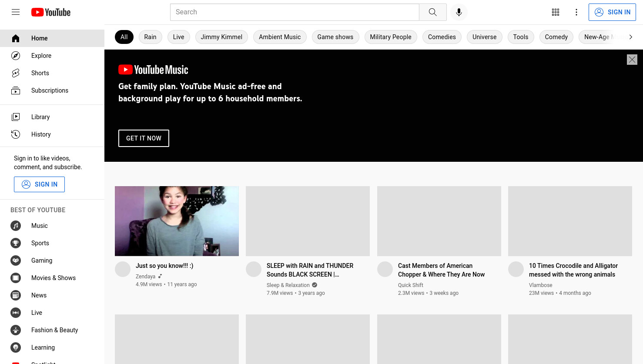Viewport: 643px width, 364px height.
Task: Click the Home sidebar icon
Action: [16, 38]
